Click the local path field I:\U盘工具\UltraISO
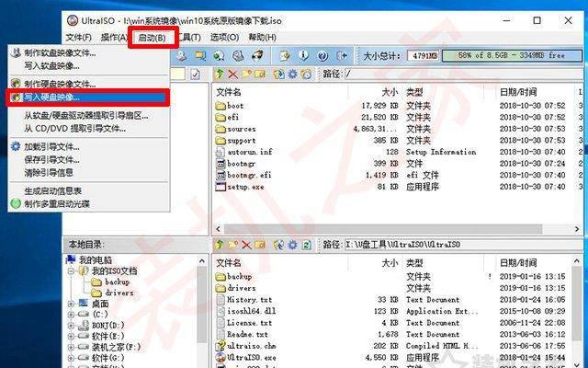Viewport: 588px width, 368px height. tap(463, 245)
